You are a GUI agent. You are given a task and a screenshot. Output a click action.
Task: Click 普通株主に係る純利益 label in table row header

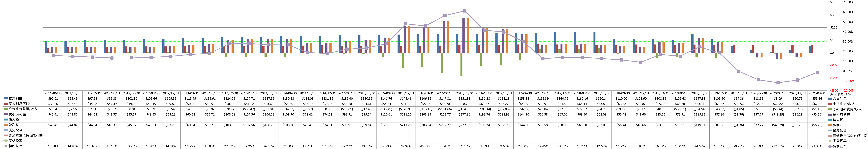click(x=26, y=136)
